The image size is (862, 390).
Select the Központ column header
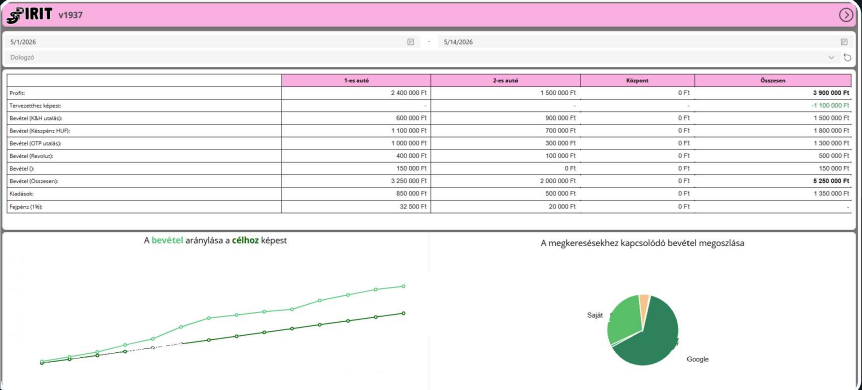(x=637, y=80)
